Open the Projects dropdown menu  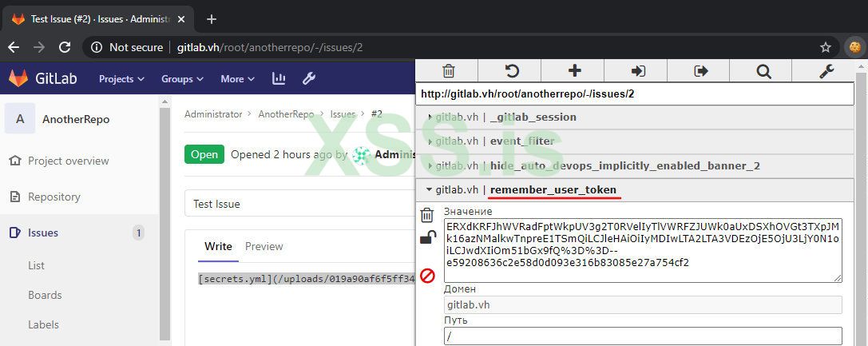[121, 78]
